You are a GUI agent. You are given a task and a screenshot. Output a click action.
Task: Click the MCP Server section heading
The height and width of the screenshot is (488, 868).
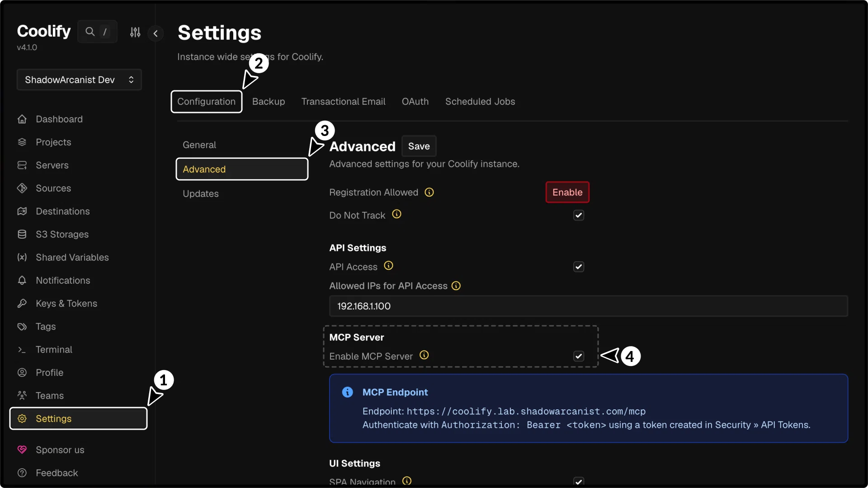(357, 338)
